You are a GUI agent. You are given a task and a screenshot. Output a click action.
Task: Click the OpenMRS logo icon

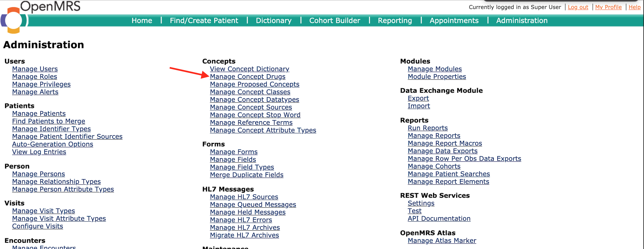tap(14, 20)
